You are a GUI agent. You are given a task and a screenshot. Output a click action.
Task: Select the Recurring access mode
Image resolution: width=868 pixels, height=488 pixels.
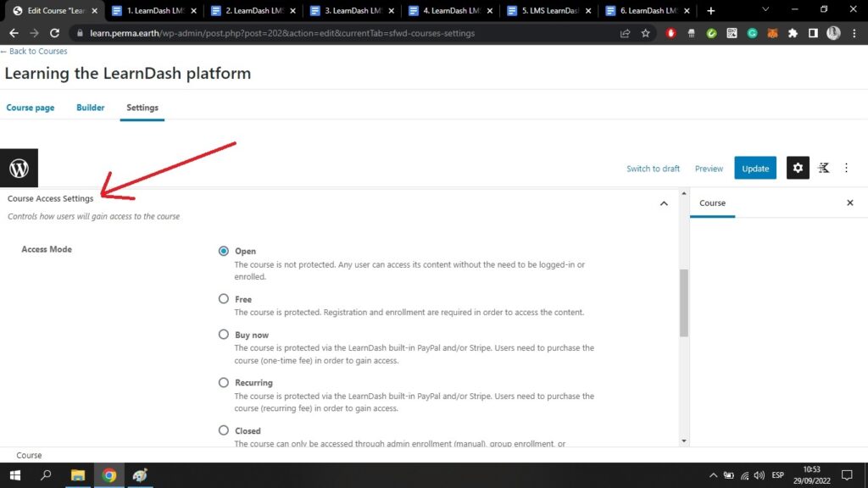click(224, 382)
